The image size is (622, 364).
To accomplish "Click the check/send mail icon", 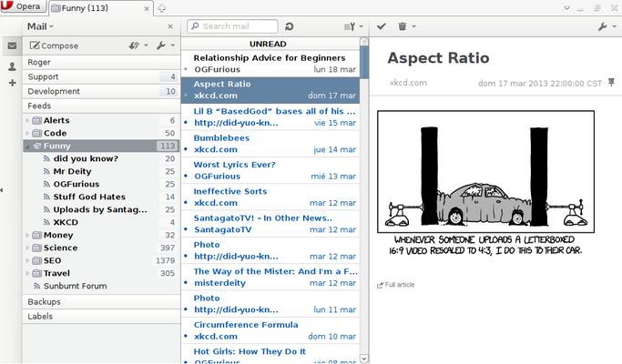I will coord(134,45).
